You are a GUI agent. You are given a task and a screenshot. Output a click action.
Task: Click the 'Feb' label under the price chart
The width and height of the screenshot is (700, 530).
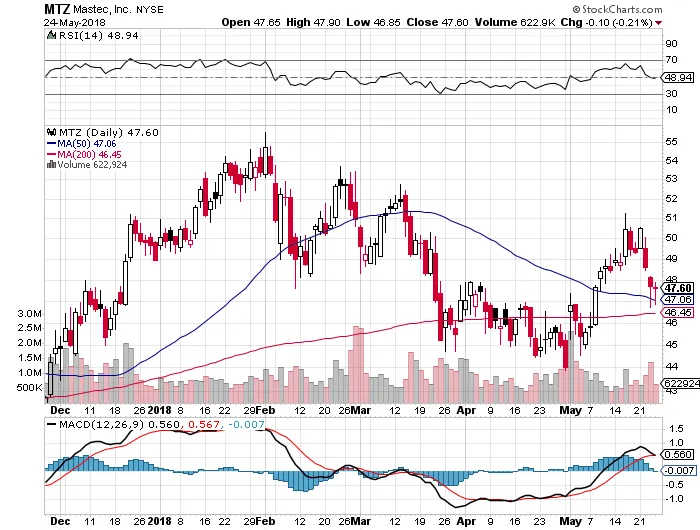[267, 410]
